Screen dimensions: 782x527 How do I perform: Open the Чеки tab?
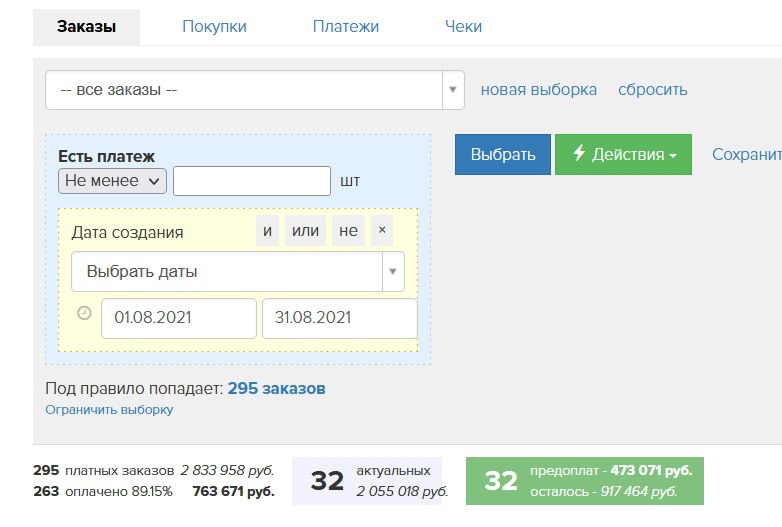(463, 26)
